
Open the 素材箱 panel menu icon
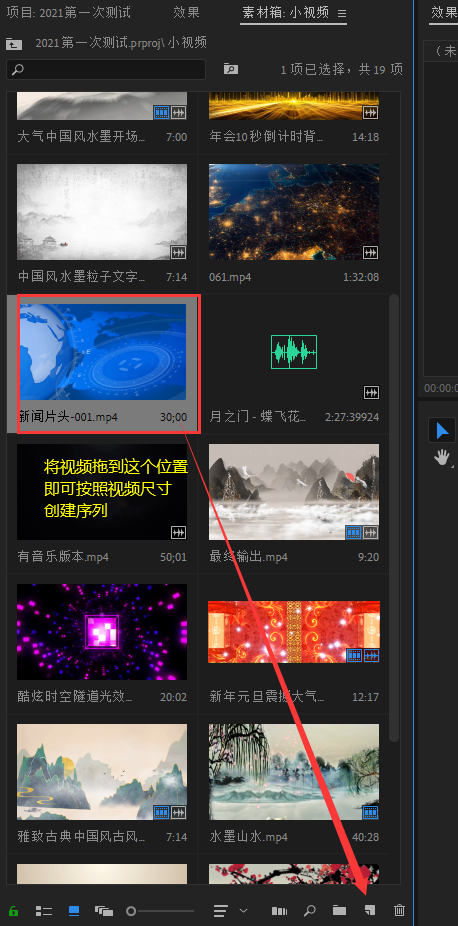point(342,13)
